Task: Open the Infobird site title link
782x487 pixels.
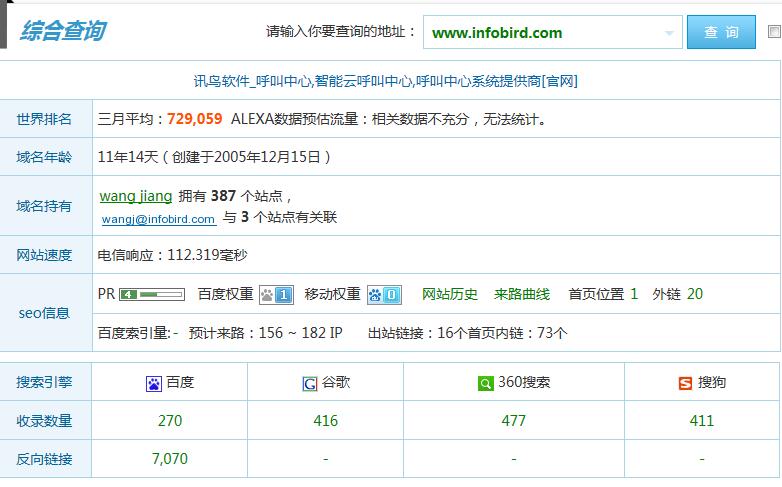Action: pos(385,81)
